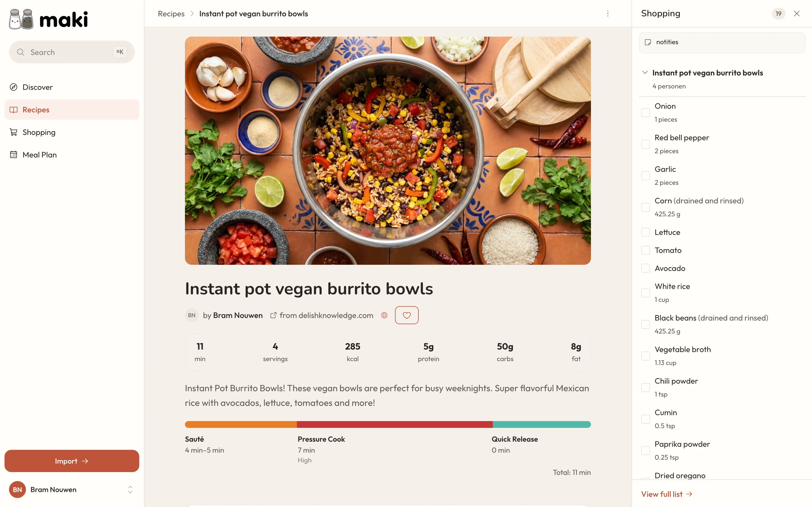Favorite the recipe with the heart icon
The image size is (812, 507).
(x=407, y=315)
